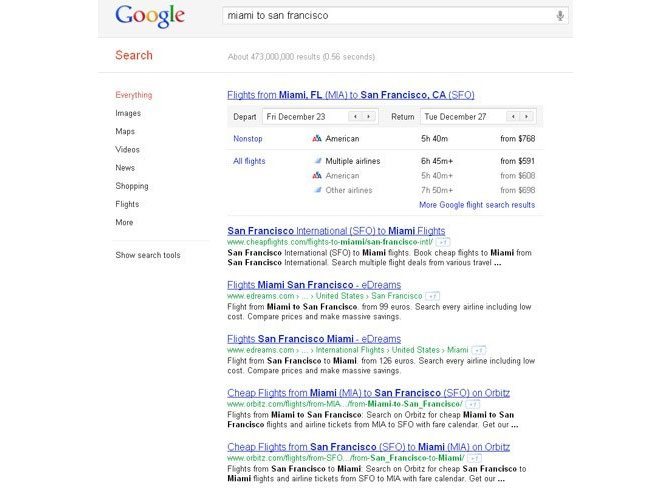672x494 pixels.
Task: Open Flights from Miami, FL to San Francisco link
Action: tap(351, 95)
